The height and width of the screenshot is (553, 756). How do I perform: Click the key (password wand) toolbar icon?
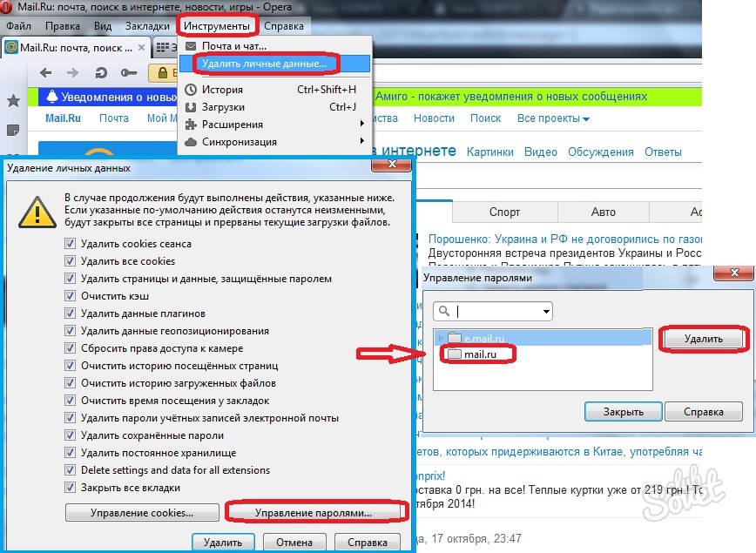point(128,73)
